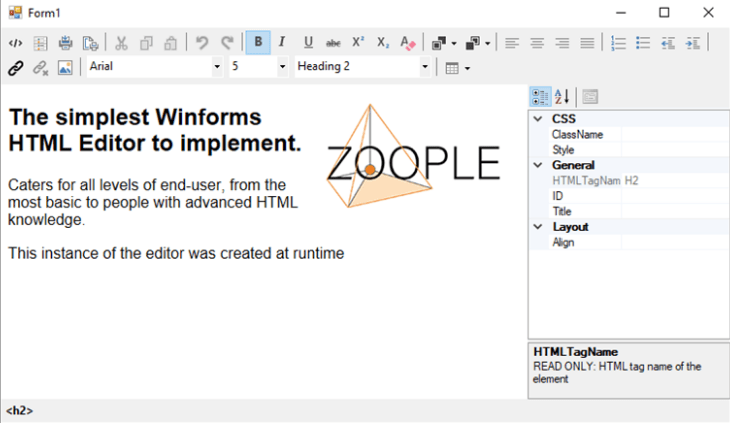The height and width of the screenshot is (423, 730).
Task: Redo the last action
Action: [x=227, y=43]
